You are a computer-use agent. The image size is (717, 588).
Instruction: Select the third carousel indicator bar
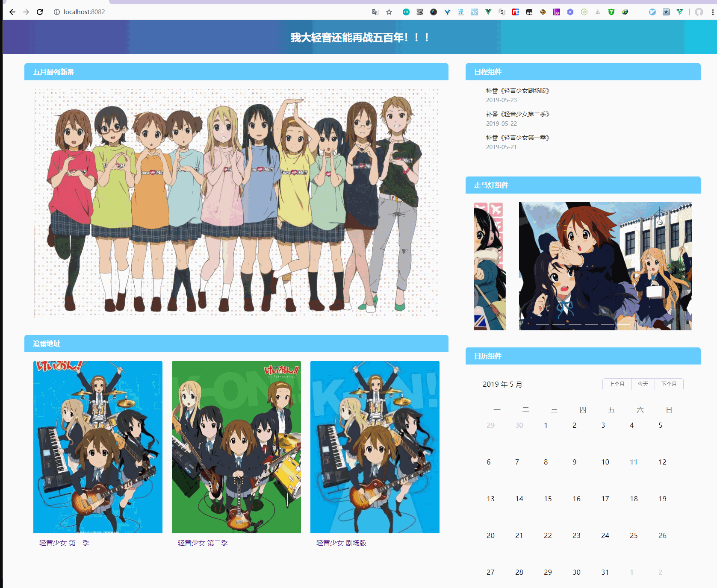pyautogui.click(x=575, y=325)
